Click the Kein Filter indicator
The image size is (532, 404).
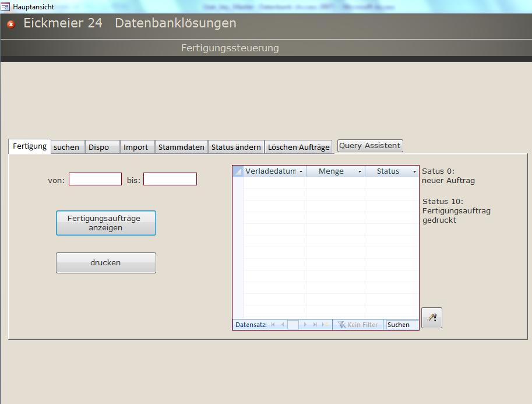tap(358, 325)
